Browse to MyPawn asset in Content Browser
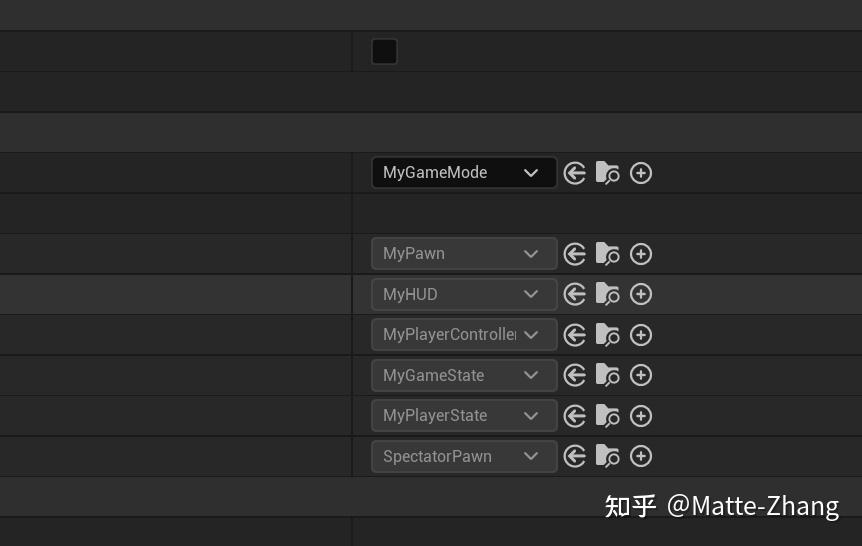Image resolution: width=862 pixels, height=546 pixels. point(607,254)
